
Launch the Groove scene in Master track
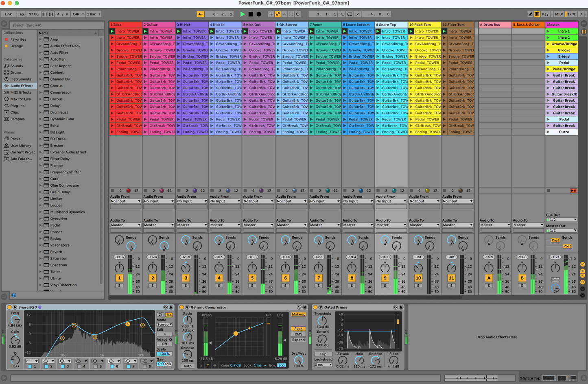tap(549, 50)
